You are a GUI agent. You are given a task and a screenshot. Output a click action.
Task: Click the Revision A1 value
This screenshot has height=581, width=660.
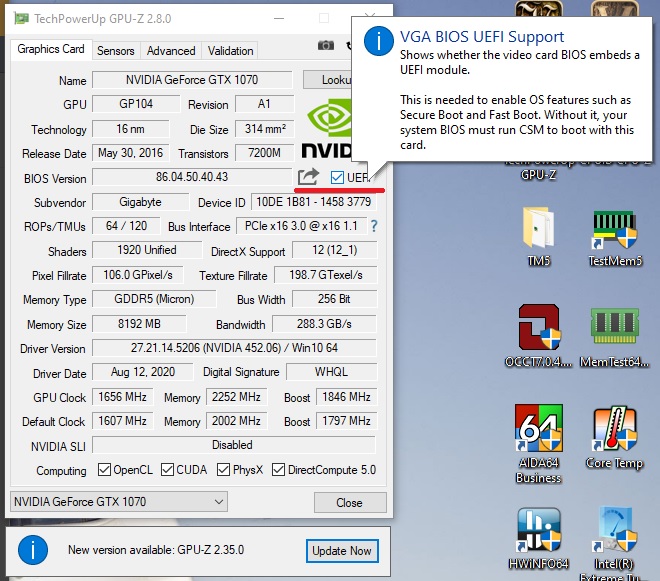pos(265,104)
